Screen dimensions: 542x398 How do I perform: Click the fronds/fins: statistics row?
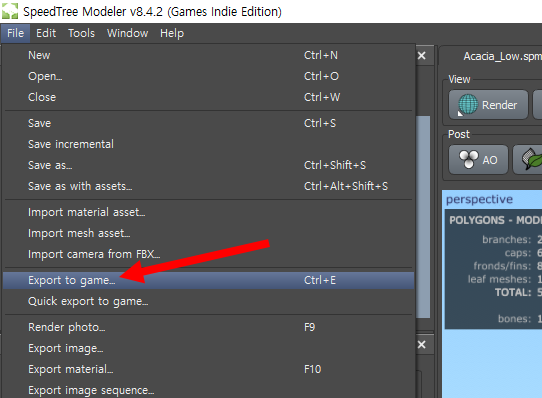507,266
